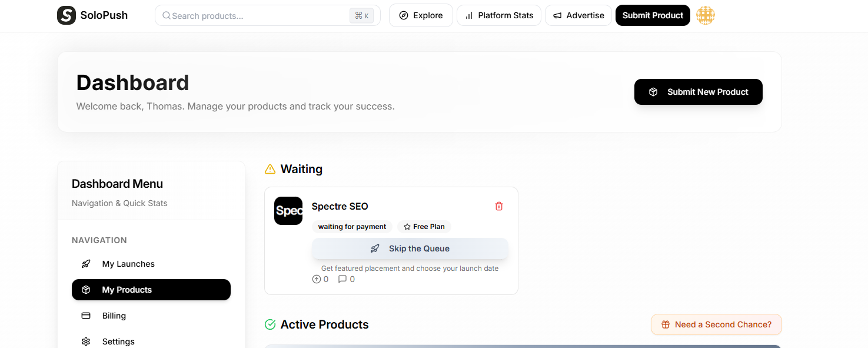Viewport: 868px width, 348px height.
Task: Click the Skip the Queue button
Action: point(410,248)
